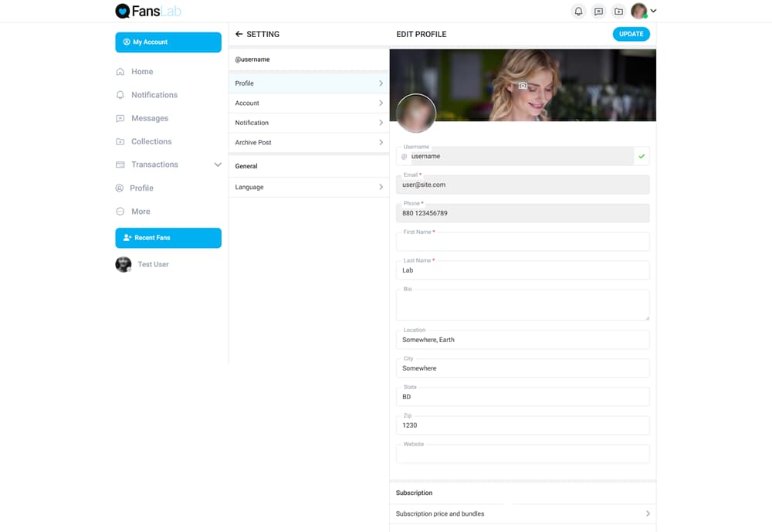The height and width of the screenshot is (532, 772).
Task: Select the Profile settings row
Action: [309, 83]
